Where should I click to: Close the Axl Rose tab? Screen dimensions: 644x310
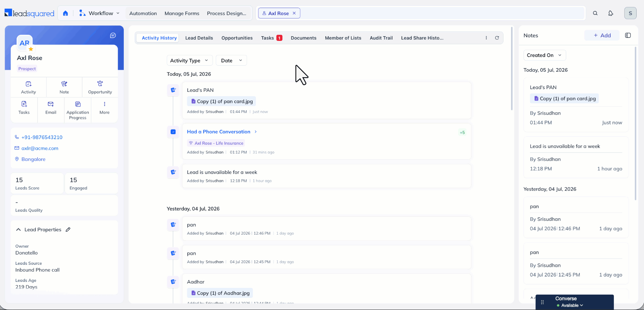[x=294, y=13]
